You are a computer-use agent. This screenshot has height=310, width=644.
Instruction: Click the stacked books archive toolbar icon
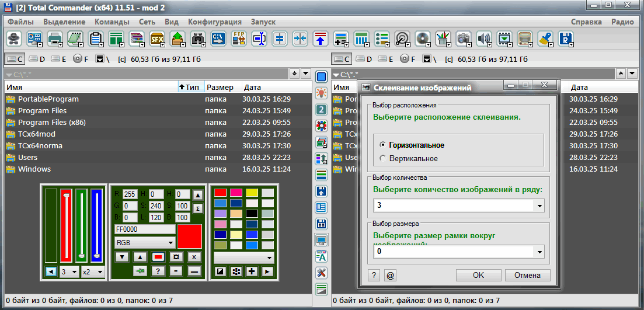coord(137,39)
